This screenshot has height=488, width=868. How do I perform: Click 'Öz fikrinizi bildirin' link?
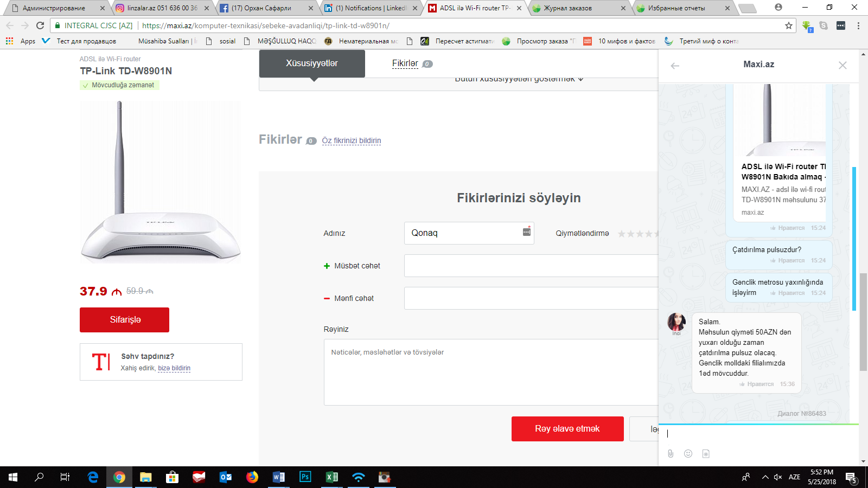point(352,140)
